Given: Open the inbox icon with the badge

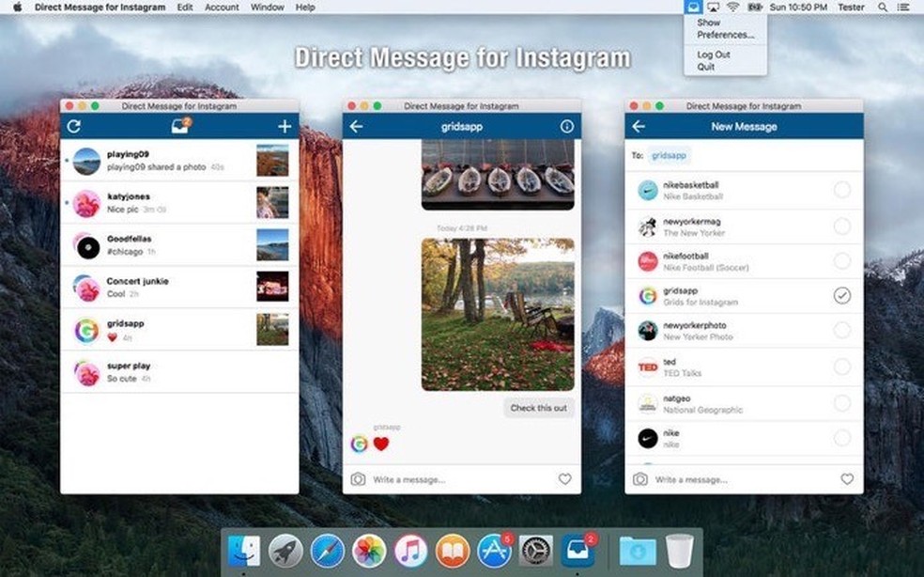Looking at the screenshot, I should 181,125.
